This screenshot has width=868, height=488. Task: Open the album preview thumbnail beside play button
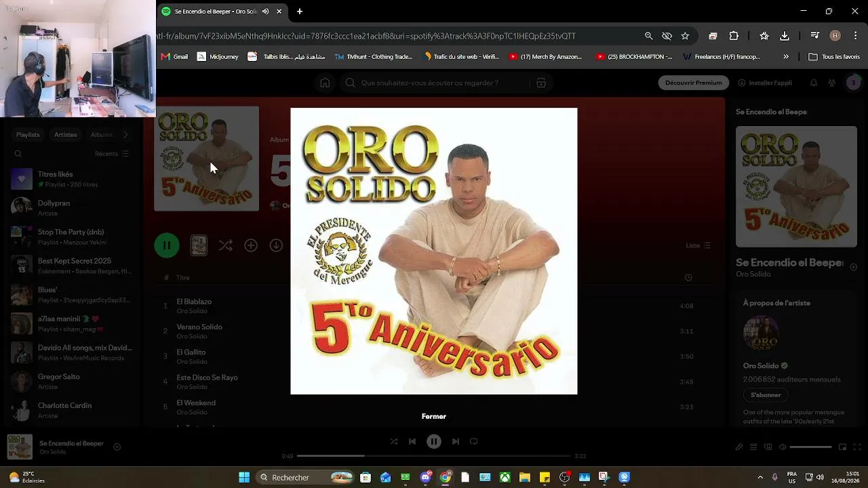coord(199,245)
